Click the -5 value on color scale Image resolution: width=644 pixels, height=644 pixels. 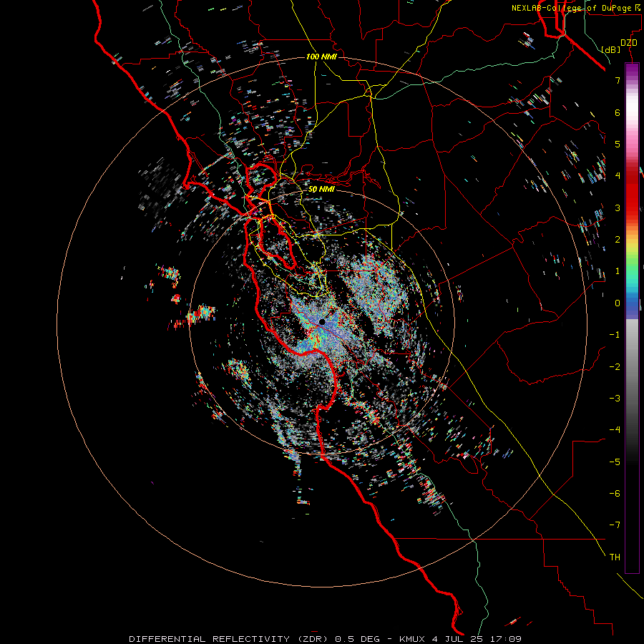click(x=615, y=462)
